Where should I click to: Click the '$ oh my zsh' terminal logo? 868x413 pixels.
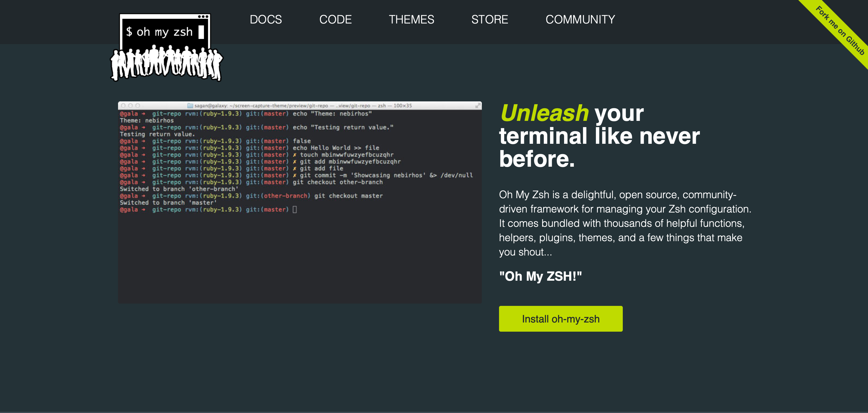pyautogui.click(x=159, y=32)
